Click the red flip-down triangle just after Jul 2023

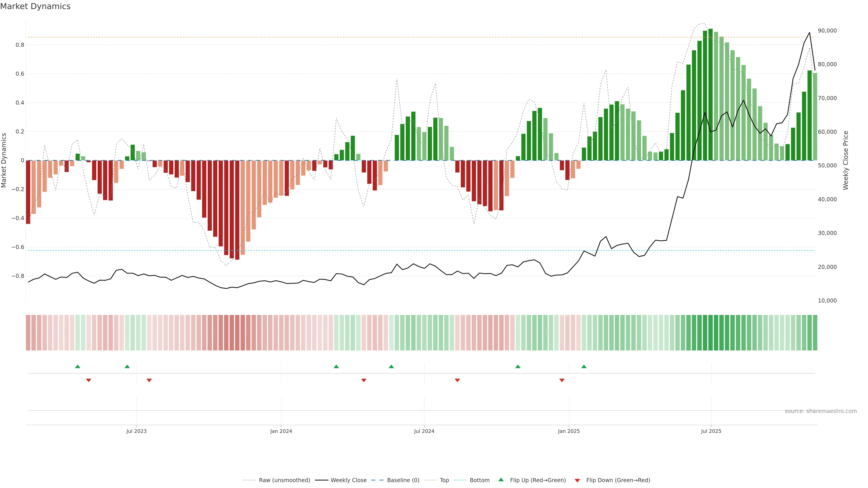click(149, 380)
